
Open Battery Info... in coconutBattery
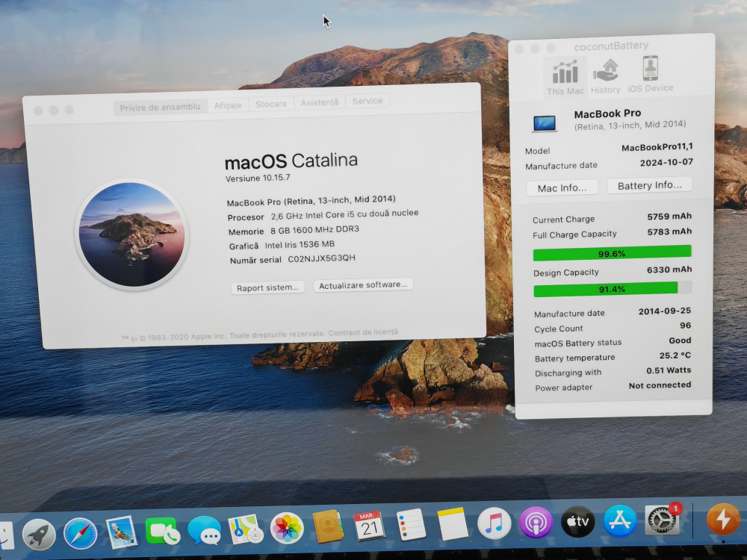point(650,185)
